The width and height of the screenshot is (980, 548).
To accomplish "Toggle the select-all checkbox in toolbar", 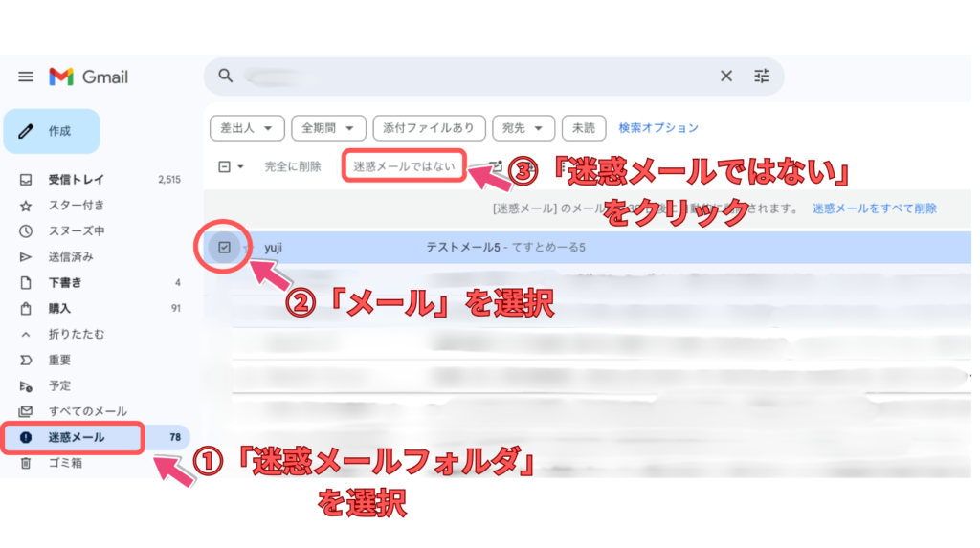I will coord(225,166).
